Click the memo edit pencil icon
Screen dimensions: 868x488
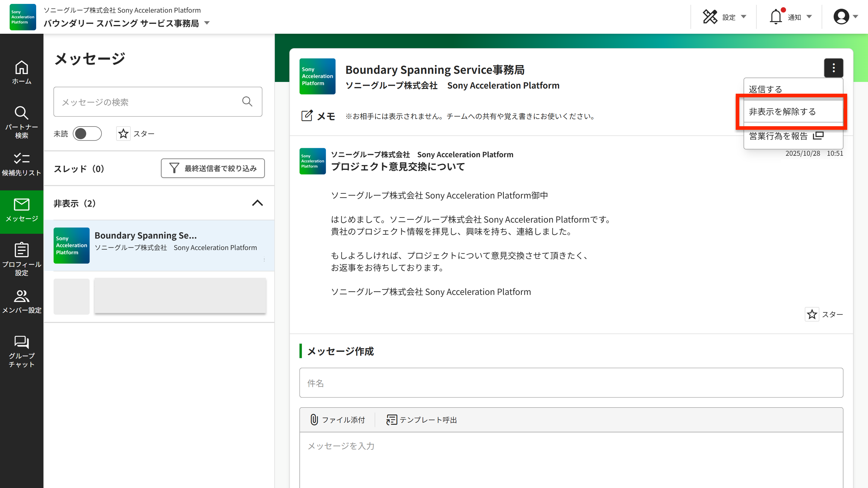coord(307,116)
